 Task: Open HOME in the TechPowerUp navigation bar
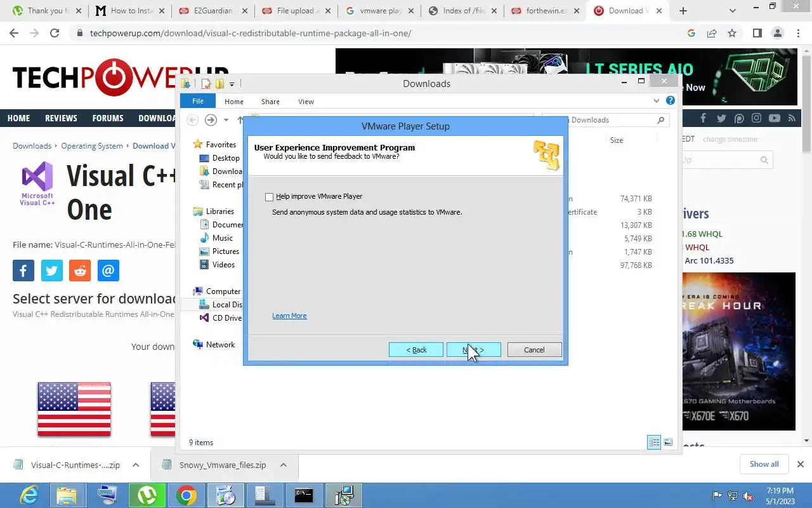pyautogui.click(x=18, y=118)
